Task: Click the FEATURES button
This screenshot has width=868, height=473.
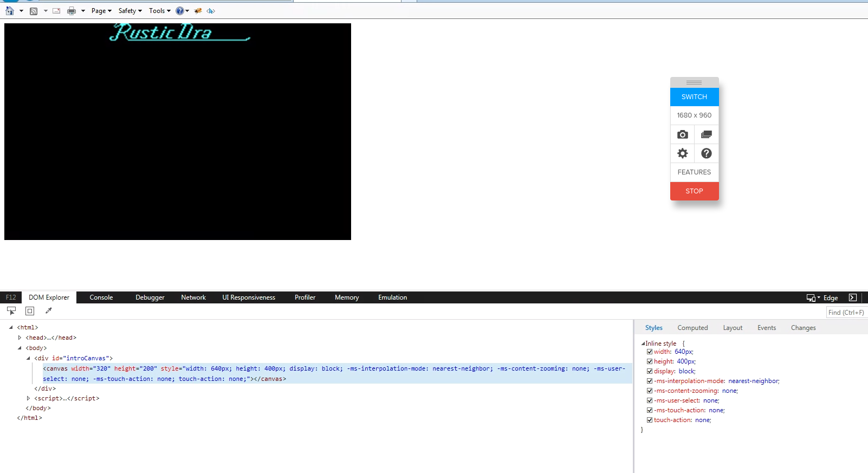Action: 694,172
